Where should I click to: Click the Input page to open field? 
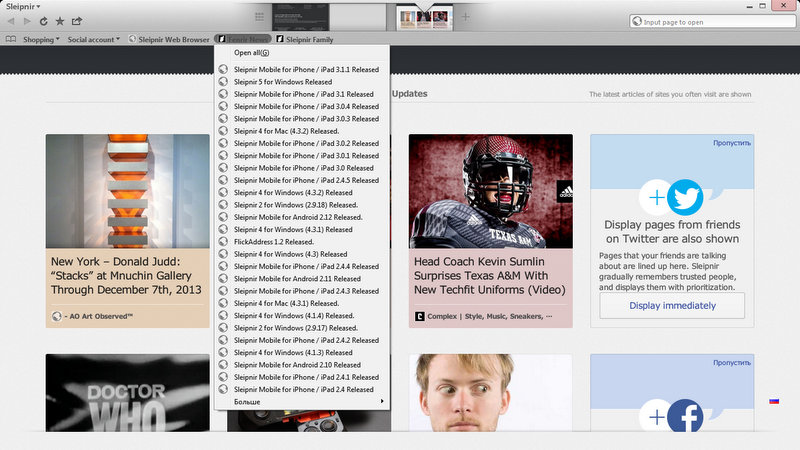click(712, 21)
